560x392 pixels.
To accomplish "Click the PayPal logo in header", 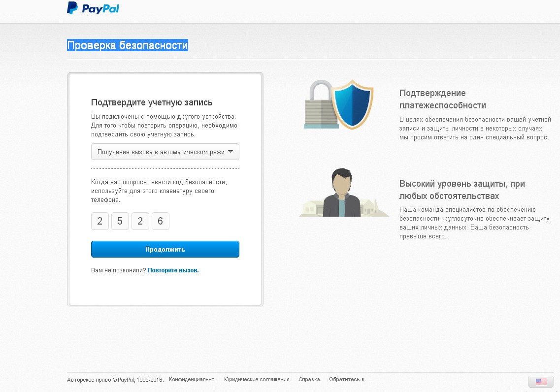I will (93, 8).
